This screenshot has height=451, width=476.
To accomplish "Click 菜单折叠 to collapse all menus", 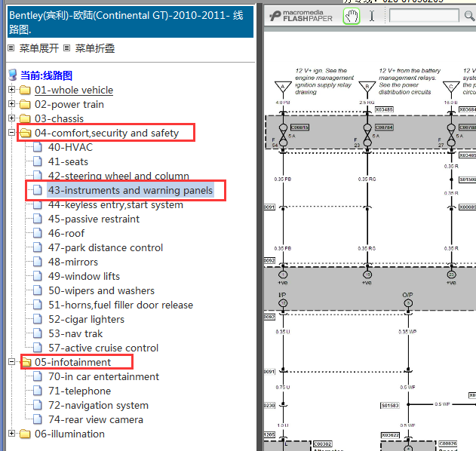I will tap(95, 48).
